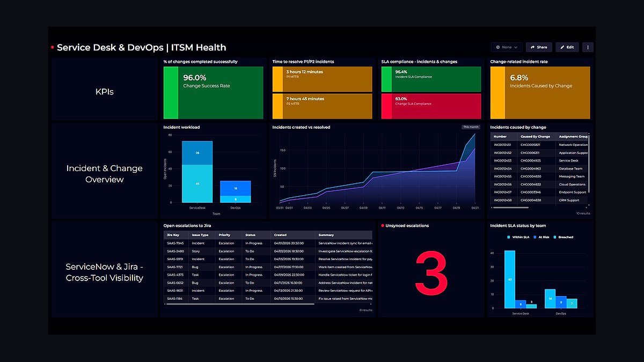Image resolution: width=644 pixels, height=362 pixels.
Task: Sort by the Summary column header
Action: [344, 235]
